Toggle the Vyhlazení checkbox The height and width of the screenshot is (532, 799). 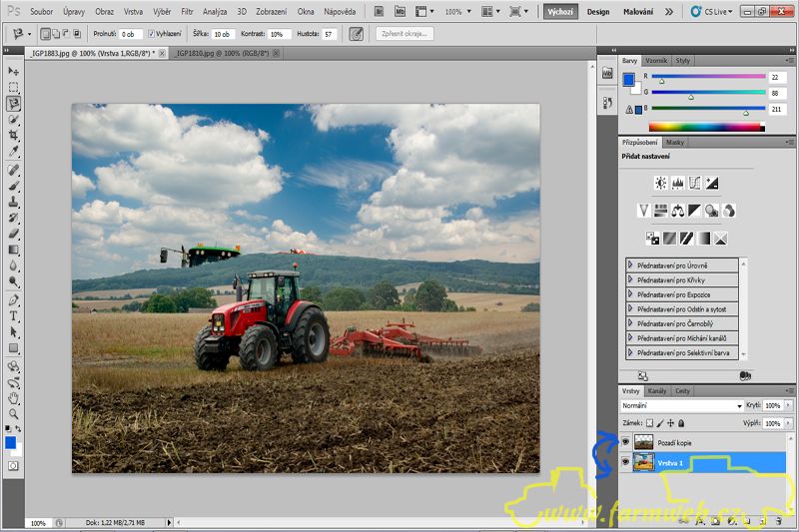(x=151, y=33)
